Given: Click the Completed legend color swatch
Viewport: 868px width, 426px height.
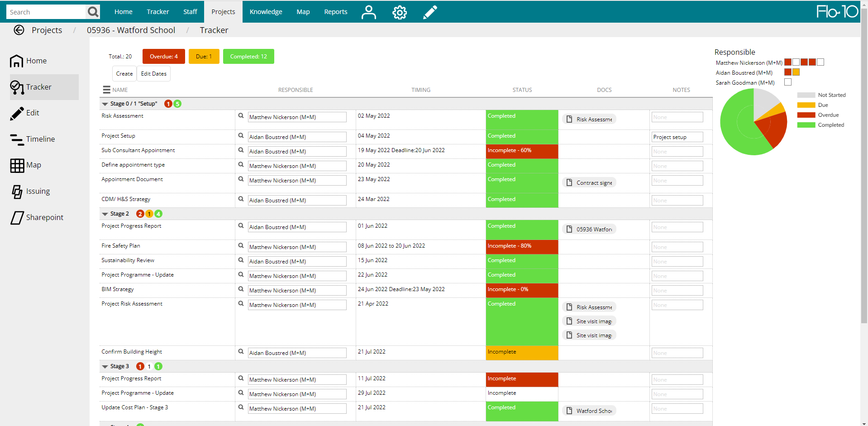Looking at the screenshot, I should [x=806, y=125].
